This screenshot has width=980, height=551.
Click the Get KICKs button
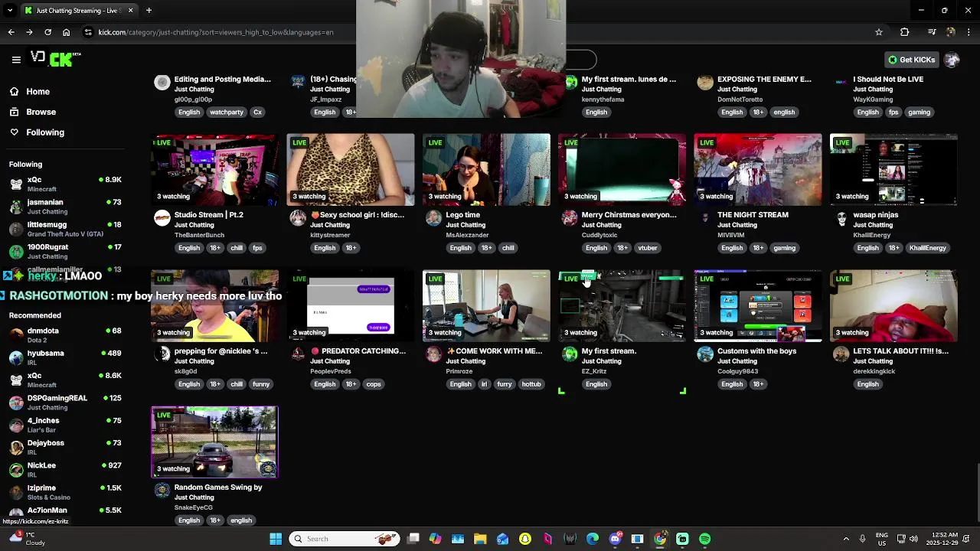click(911, 60)
